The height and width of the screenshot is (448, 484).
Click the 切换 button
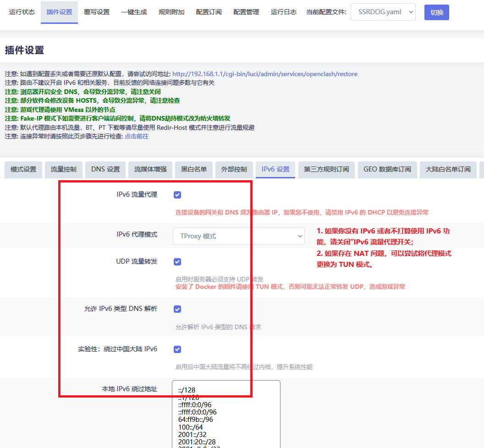point(436,12)
